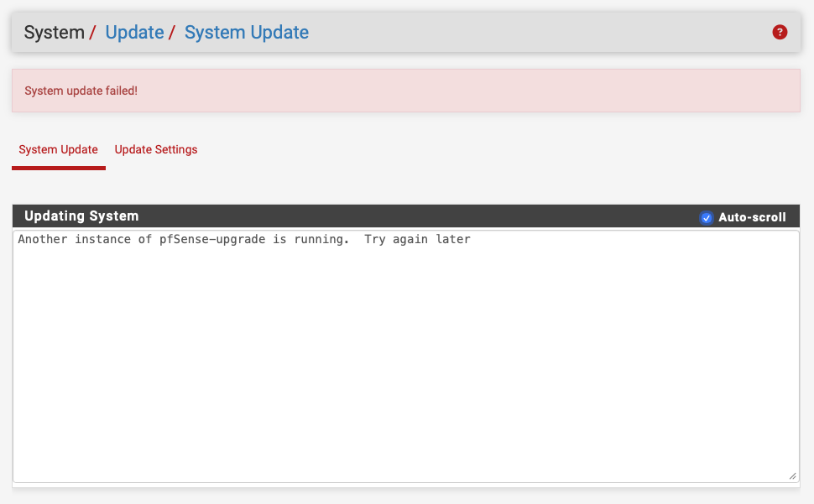Image resolution: width=814 pixels, height=504 pixels.
Task: Open the Update breadcrumb link
Action: click(134, 32)
